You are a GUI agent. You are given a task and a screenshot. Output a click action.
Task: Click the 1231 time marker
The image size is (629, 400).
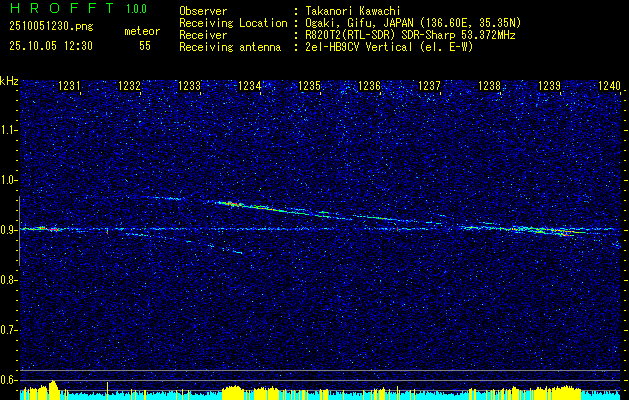(x=69, y=85)
